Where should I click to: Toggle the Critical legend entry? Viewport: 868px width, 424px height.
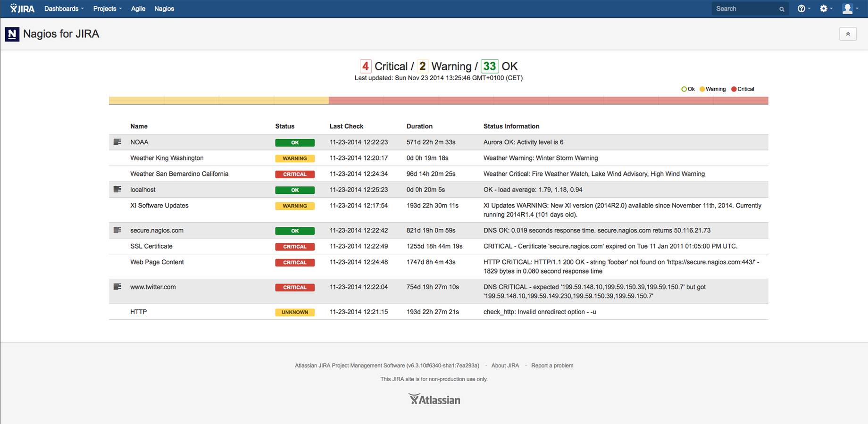[x=743, y=89]
